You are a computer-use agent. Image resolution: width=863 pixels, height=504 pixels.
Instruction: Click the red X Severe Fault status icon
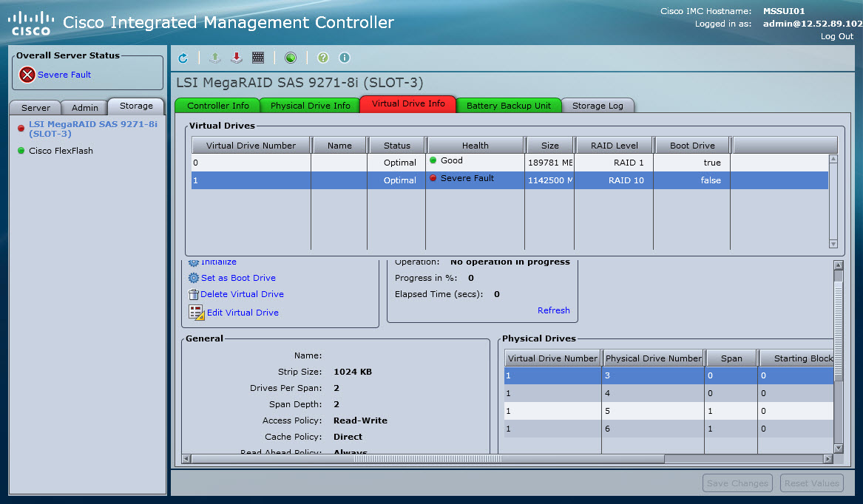click(x=27, y=75)
